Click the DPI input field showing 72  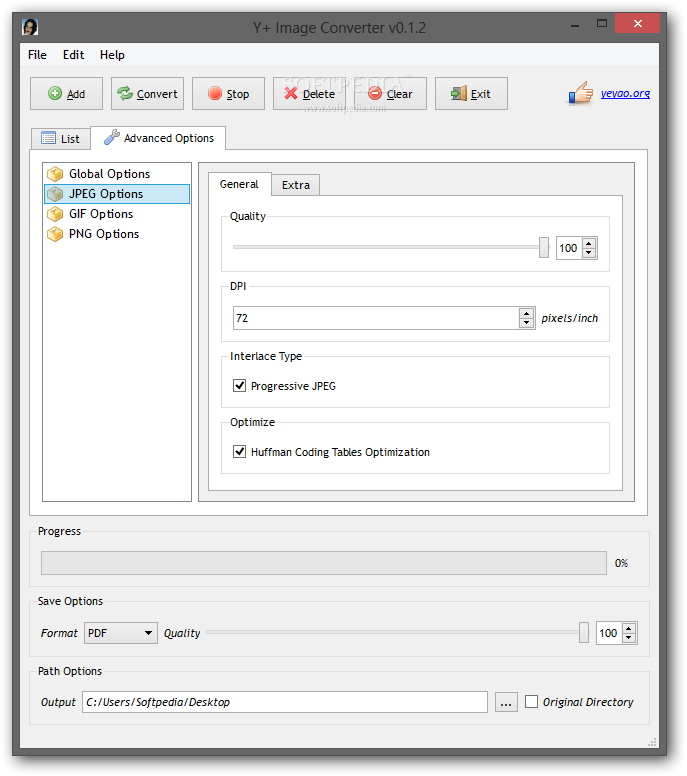tap(376, 318)
